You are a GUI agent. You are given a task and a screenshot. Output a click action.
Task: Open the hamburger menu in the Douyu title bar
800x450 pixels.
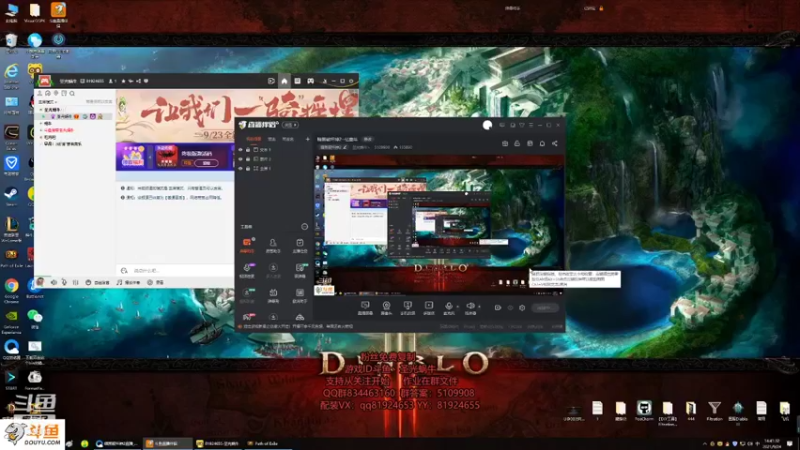[531, 125]
